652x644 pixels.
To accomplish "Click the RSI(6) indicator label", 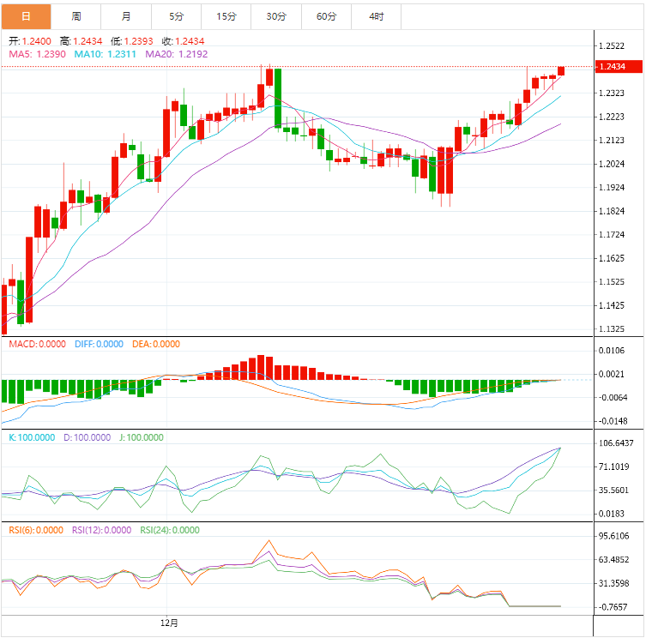I will pos(35,530).
